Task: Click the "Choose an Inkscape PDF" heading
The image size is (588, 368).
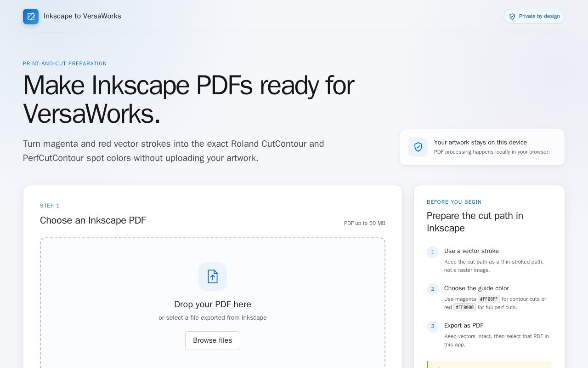Action: pos(93,220)
